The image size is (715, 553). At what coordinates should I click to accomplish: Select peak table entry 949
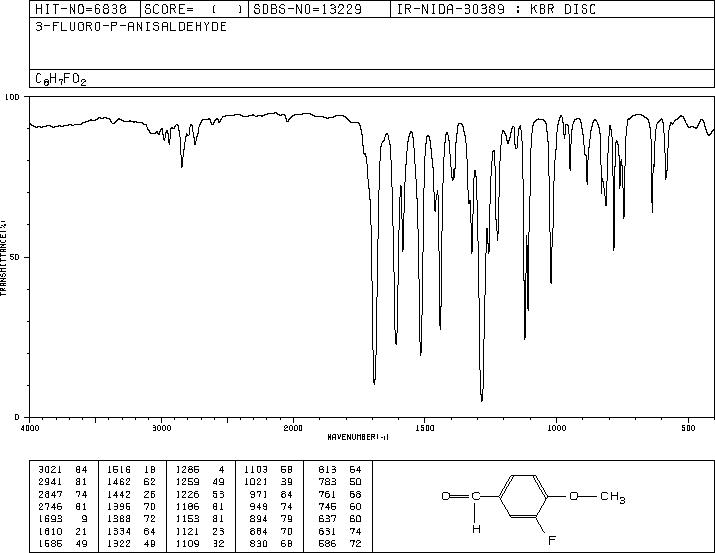point(259,506)
